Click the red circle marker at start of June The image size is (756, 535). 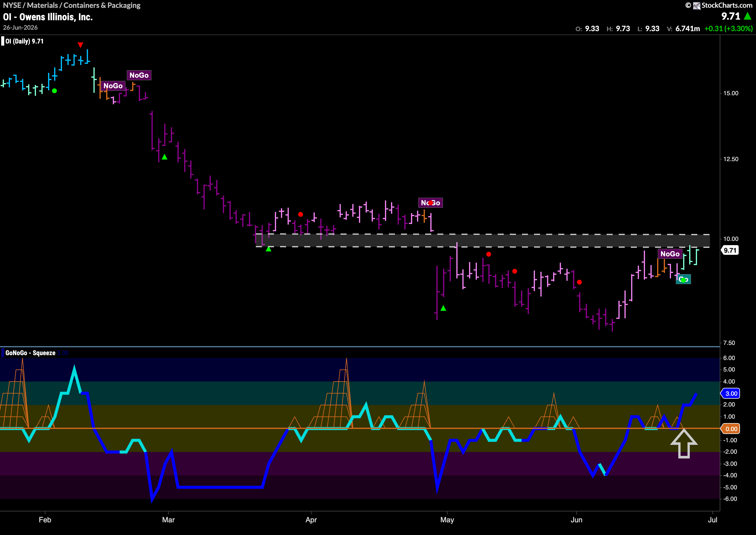(x=579, y=282)
